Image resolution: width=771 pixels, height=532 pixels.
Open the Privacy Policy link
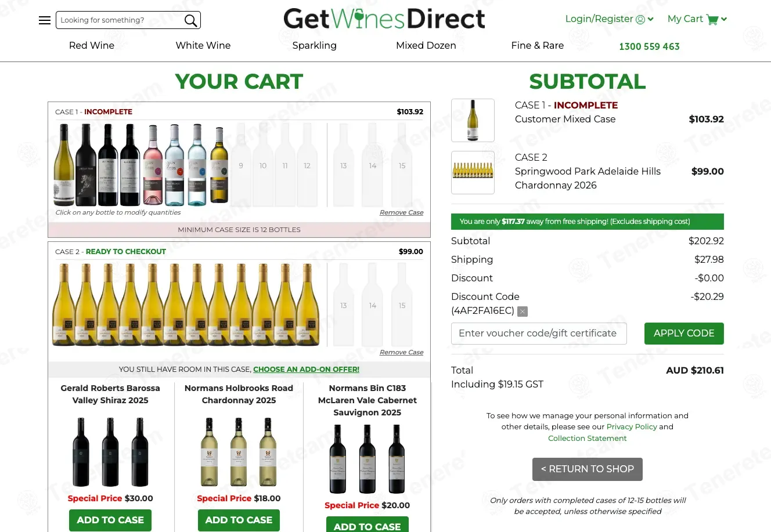(632, 426)
